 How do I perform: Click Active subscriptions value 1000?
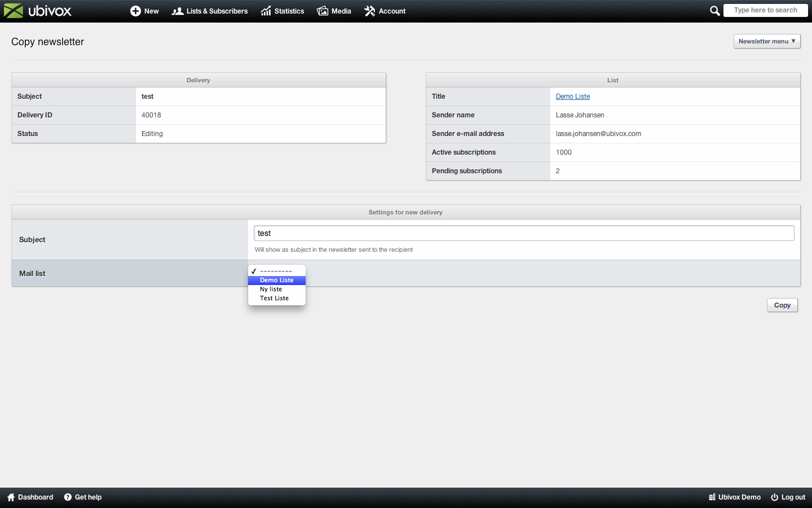pyautogui.click(x=564, y=152)
